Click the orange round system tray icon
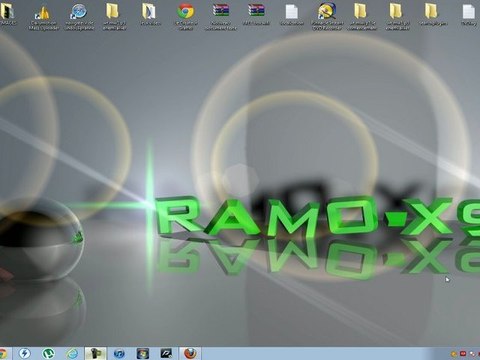Viewport: 480px width, 360px height. (454, 354)
